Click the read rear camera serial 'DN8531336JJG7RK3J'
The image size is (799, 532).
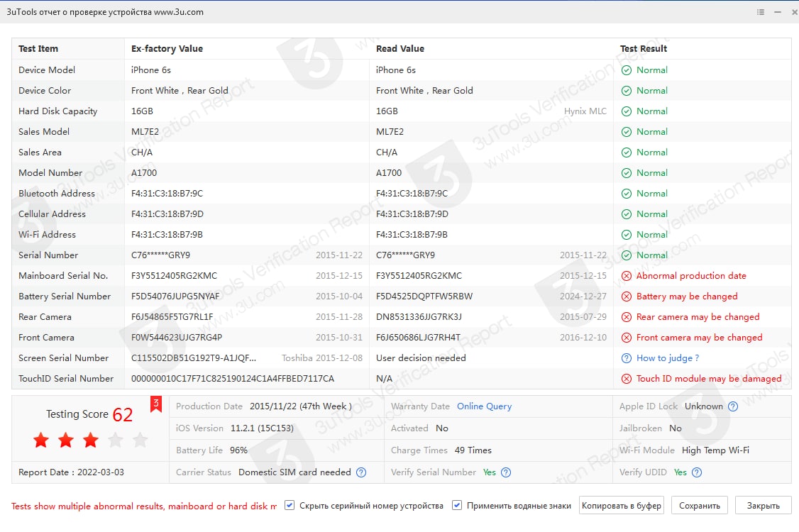[x=419, y=317]
